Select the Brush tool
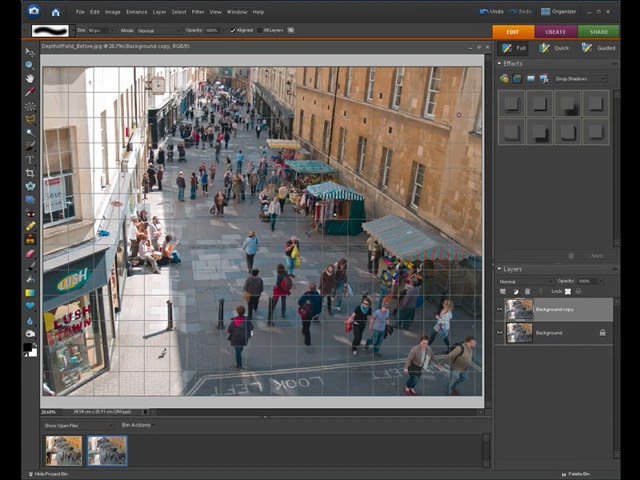The height and width of the screenshot is (480, 640). pos(30,267)
